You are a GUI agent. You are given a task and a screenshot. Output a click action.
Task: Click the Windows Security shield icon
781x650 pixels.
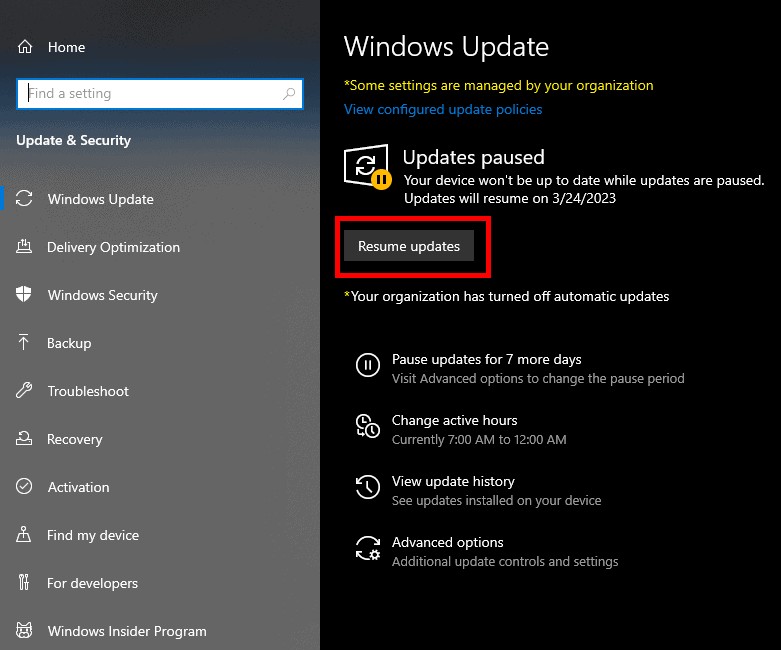point(23,294)
